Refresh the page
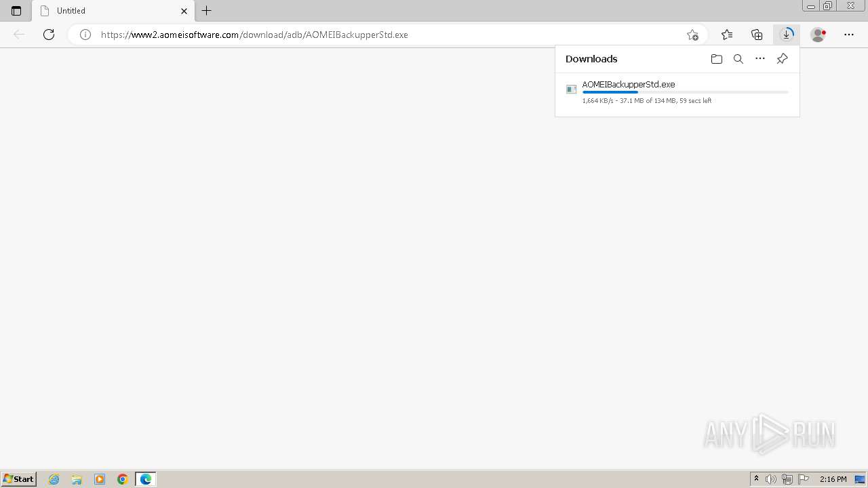Image resolution: width=868 pixels, height=488 pixels. click(49, 35)
